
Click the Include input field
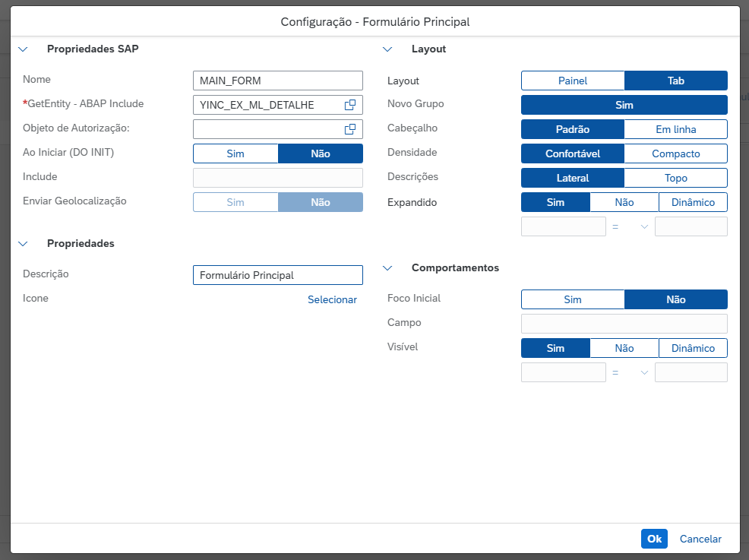coord(278,178)
